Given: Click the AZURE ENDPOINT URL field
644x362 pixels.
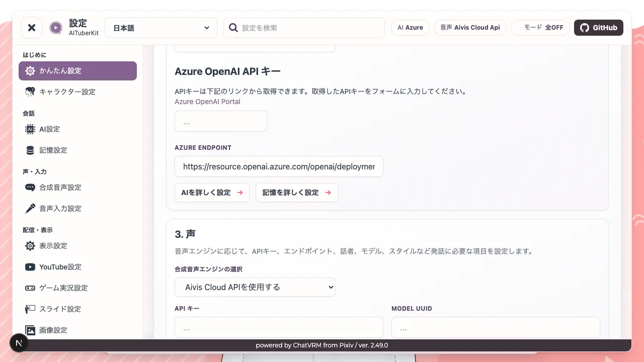Looking at the screenshot, I should click(x=279, y=166).
